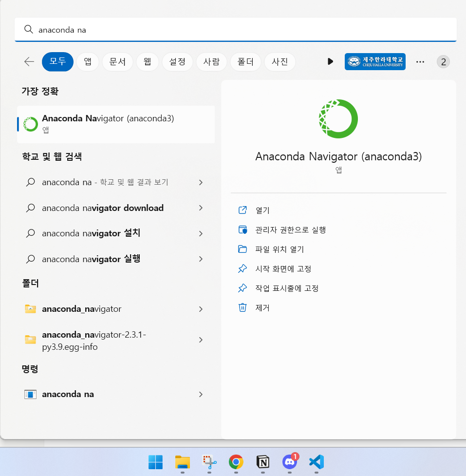The image size is (466, 476).
Task: Show more filters with the play arrow
Action: 331,62
